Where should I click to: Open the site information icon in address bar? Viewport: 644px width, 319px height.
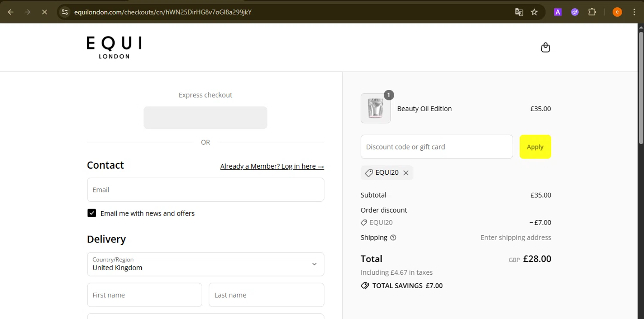[65, 12]
